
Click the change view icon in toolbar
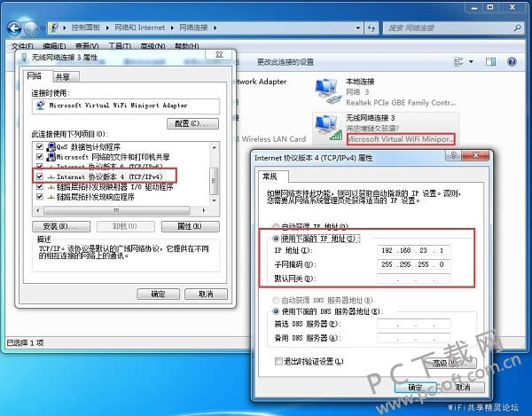pyautogui.click(x=458, y=61)
